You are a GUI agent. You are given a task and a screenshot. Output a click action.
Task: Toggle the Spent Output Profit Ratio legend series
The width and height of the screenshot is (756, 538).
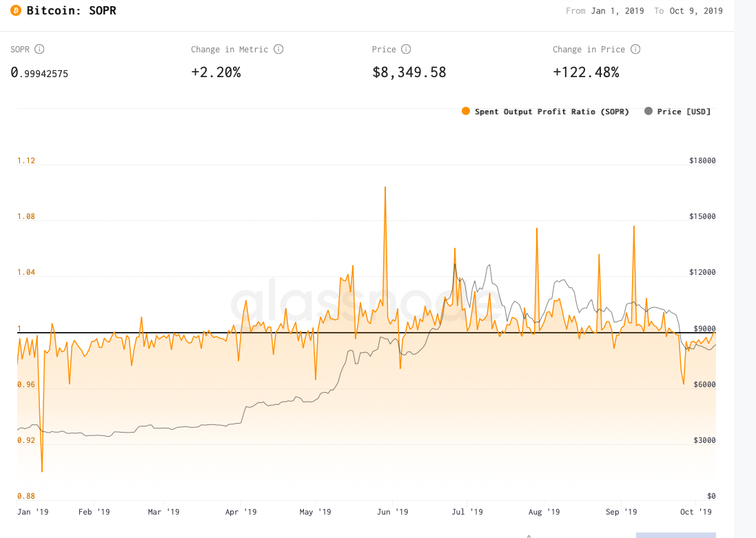(545, 112)
